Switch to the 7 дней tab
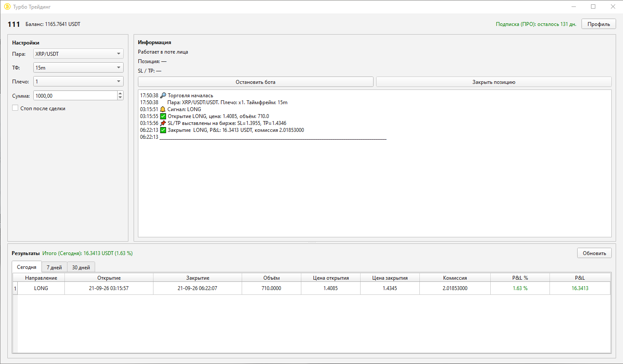Image resolution: width=623 pixels, height=364 pixels. [54, 268]
